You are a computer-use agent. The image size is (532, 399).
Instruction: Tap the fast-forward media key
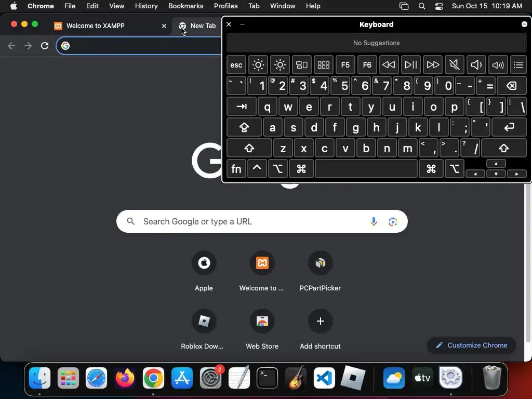433,65
